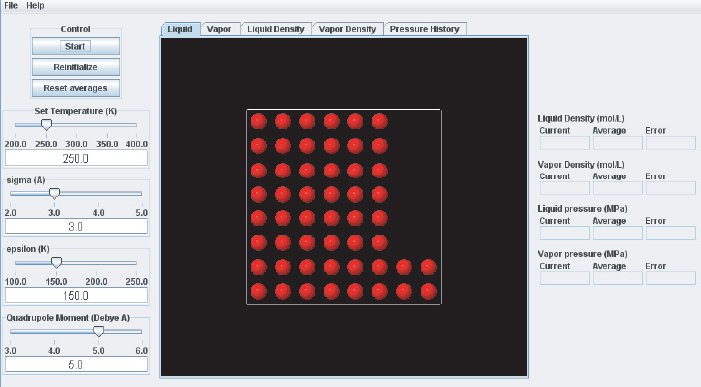The height and width of the screenshot is (387, 701).
Task: Click the epsilon field showing 150.0
Action: (x=76, y=295)
